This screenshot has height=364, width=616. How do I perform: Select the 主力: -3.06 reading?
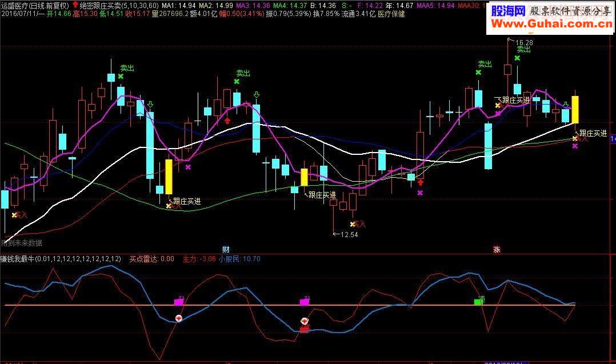pos(199,259)
